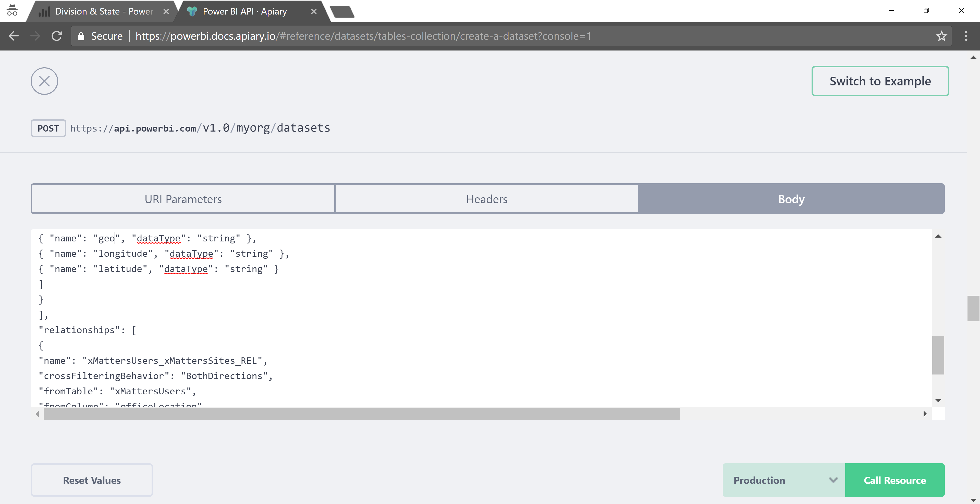Switch to the URI Parameters tab
The width and height of the screenshot is (980, 504).
click(x=183, y=198)
